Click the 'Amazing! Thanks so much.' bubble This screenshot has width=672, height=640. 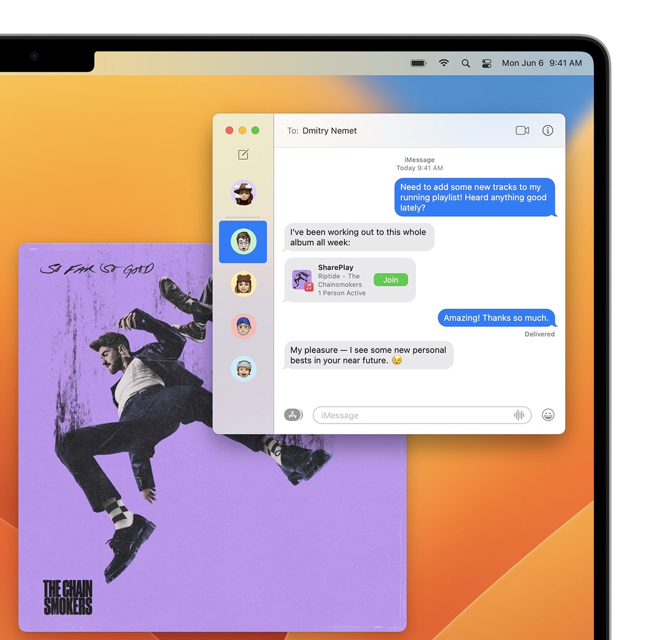[x=496, y=318]
